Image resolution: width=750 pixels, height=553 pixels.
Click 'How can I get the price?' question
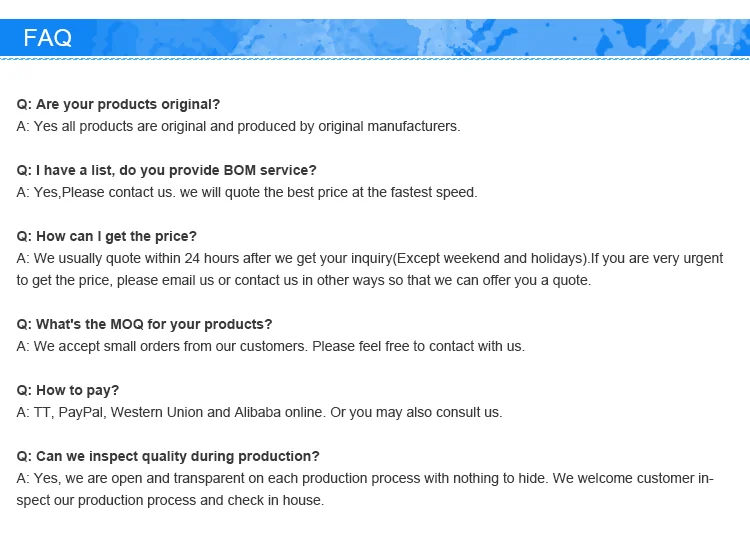(x=107, y=236)
